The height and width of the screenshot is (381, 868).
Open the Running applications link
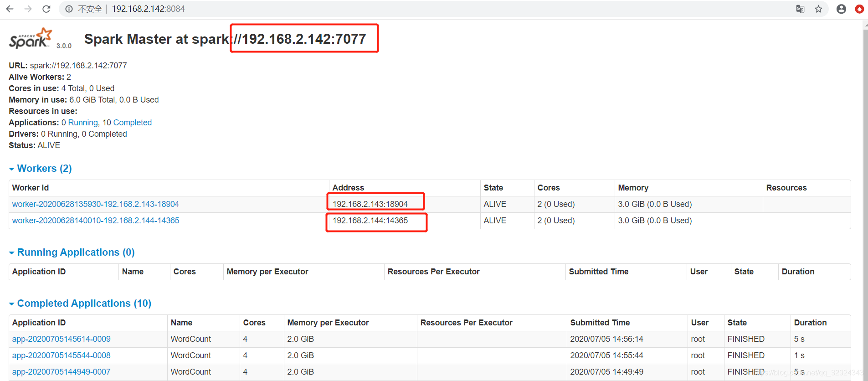(83, 123)
